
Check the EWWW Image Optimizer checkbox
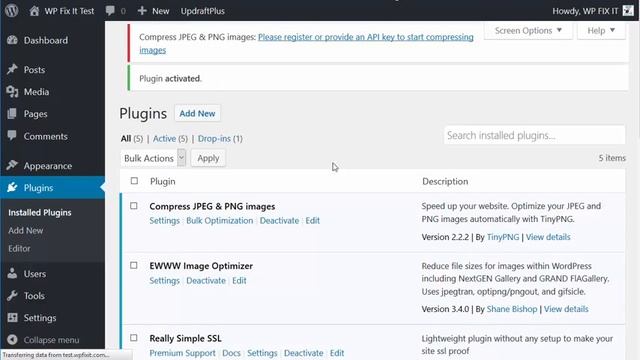click(x=134, y=265)
